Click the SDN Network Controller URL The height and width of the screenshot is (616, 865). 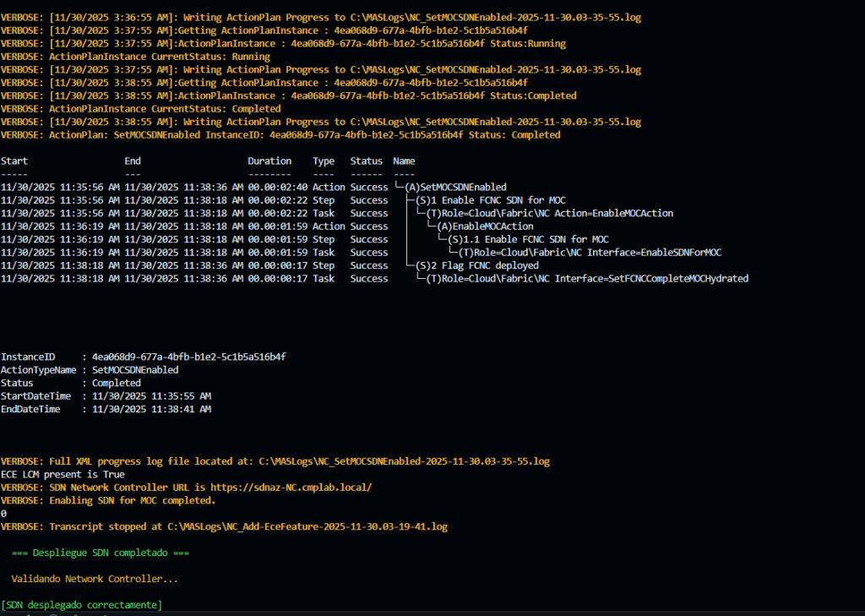pos(302,488)
